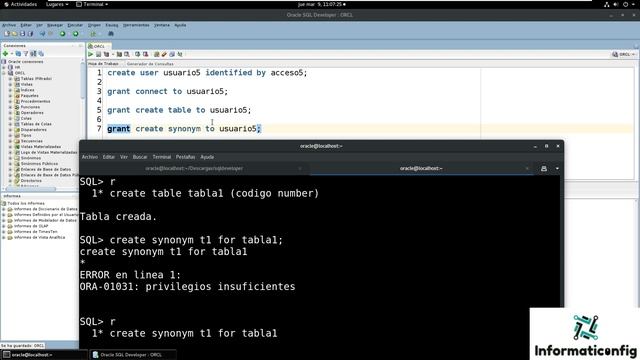The width and height of the screenshot is (640, 360).
Task: Click the Run Script icon in worksheet toolbar
Action: 98,54
